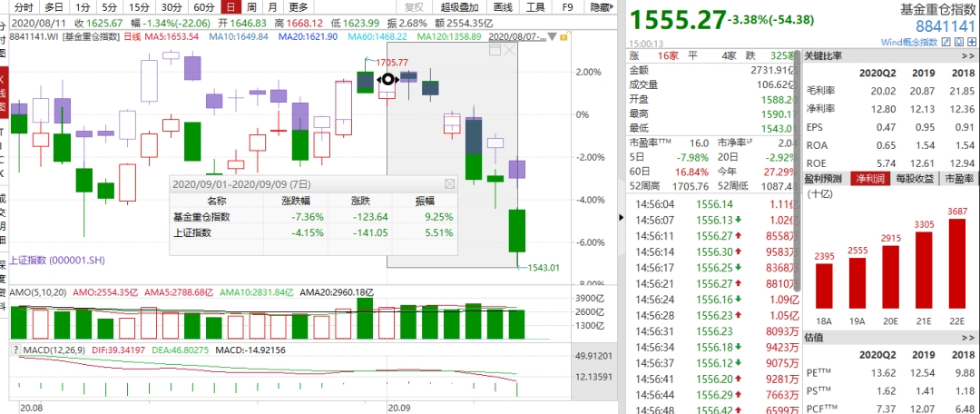The width and height of the screenshot is (980, 414).
Task: Open the 更多 periods menu
Action: [x=298, y=7]
